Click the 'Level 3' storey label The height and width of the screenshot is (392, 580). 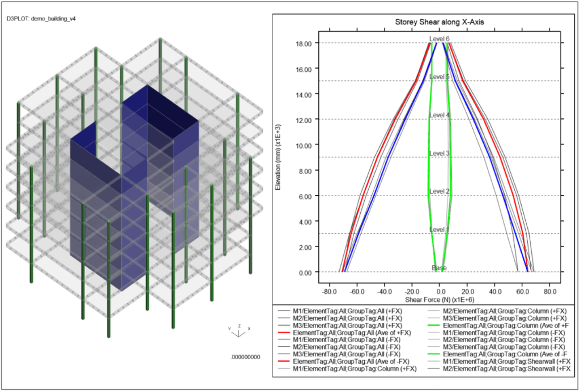(x=440, y=154)
